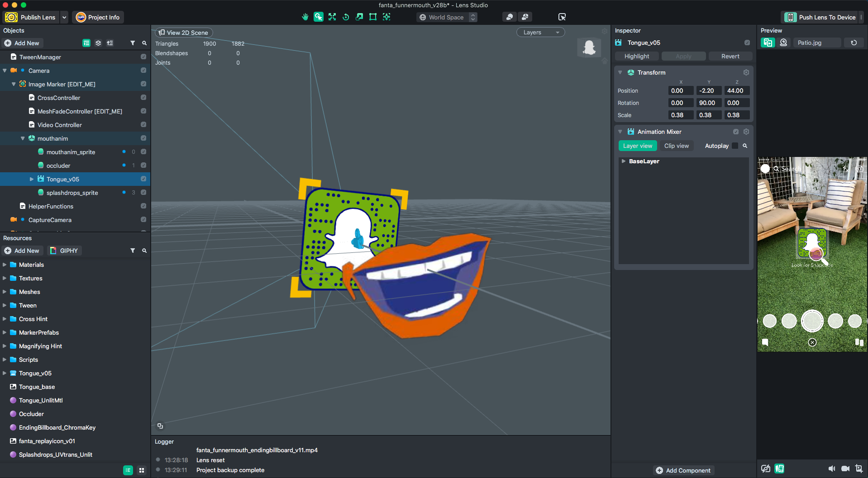Edit Scale X value field
Viewport: 868px width, 478px height.
[x=681, y=115]
